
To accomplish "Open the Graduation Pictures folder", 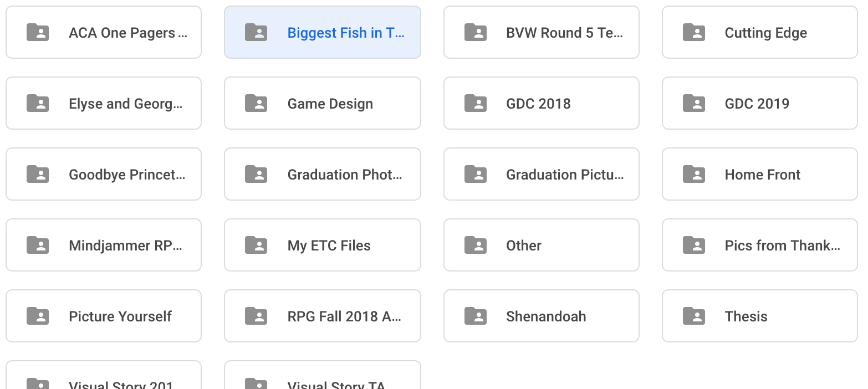I will coord(564,175).
